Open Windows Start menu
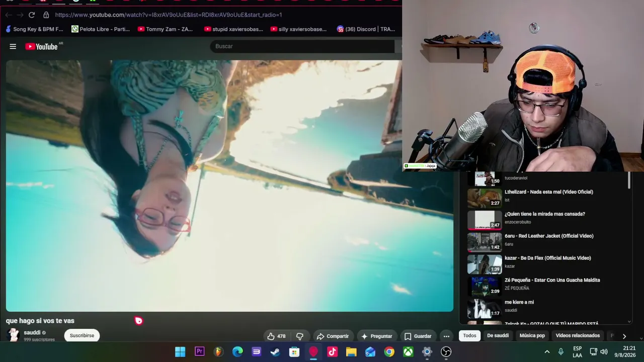The image size is (644, 362). click(x=180, y=352)
